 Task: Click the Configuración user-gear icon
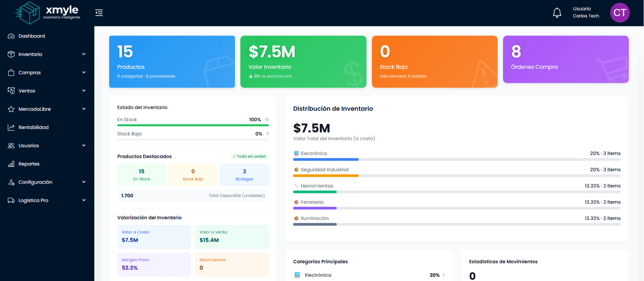[x=11, y=182]
